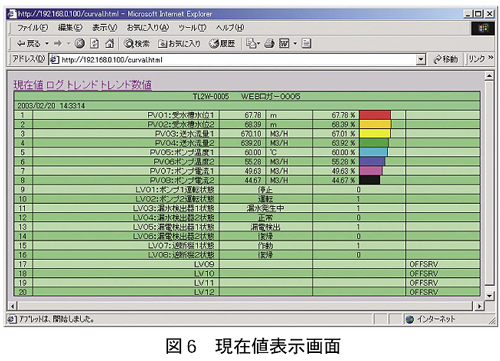Click the Back (戻る) toolbar button
The image size is (500, 361).
28,44
